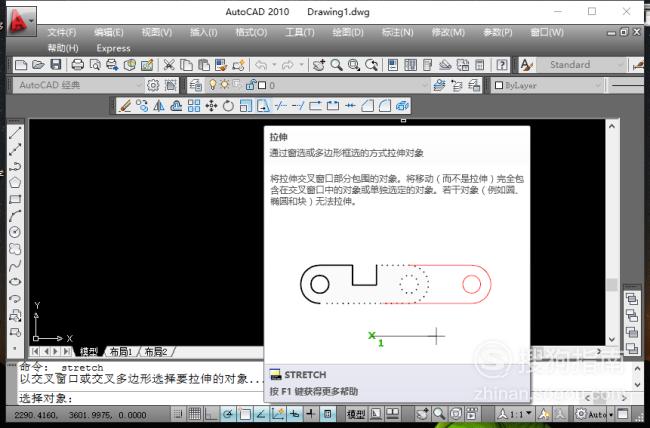Screen dimensions: 650x428
Task: Select the Scale tool
Action: pos(245,106)
